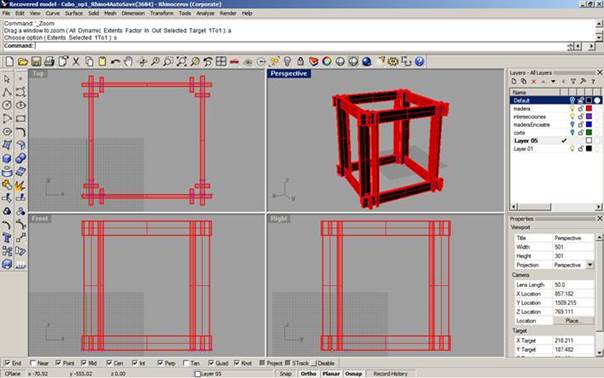Open a file with folder icon
Screen dimensions: 604x378
(x=23, y=62)
